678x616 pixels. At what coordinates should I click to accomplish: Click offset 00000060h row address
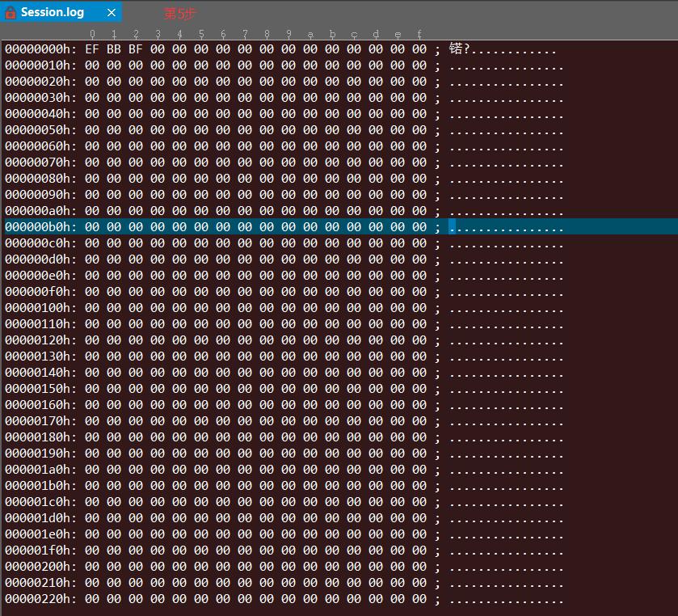coord(40,146)
